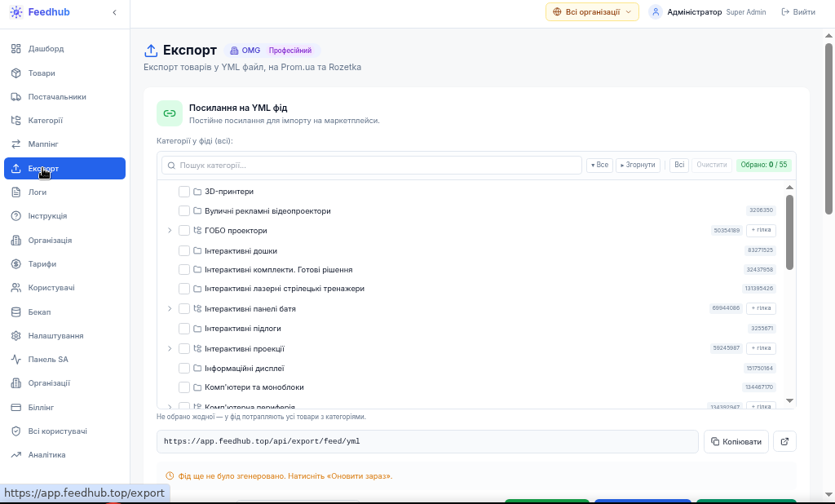The image size is (835, 504).
Task: Click the Feedhub logo icon
Action: 16,12
